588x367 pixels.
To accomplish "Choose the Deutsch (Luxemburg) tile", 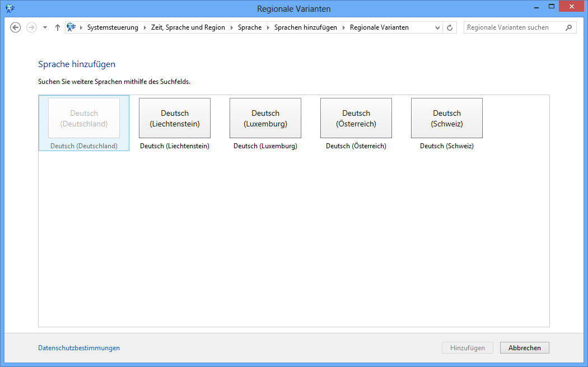I will [265, 119].
